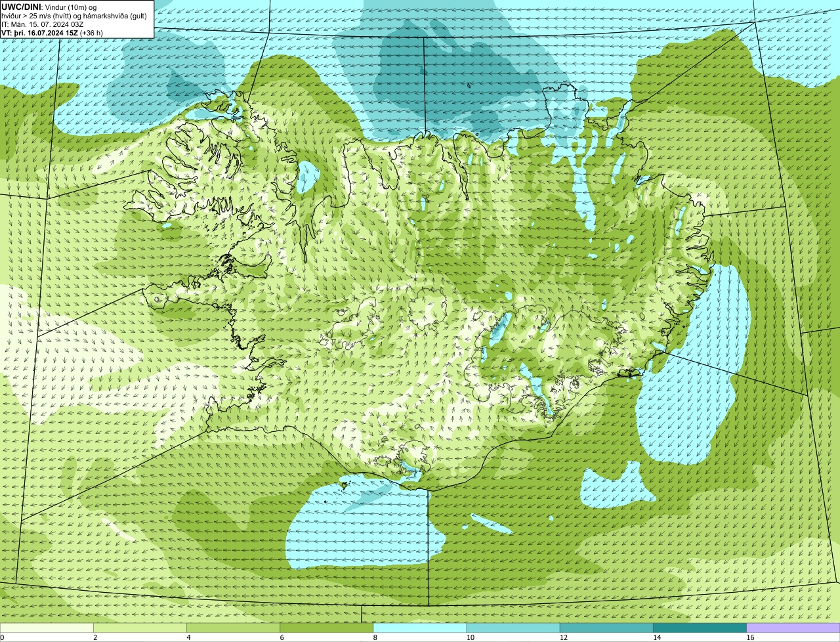The width and height of the screenshot is (840, 642).
Task: Click the "6" label on wind scale
Action: pos(282,637)
